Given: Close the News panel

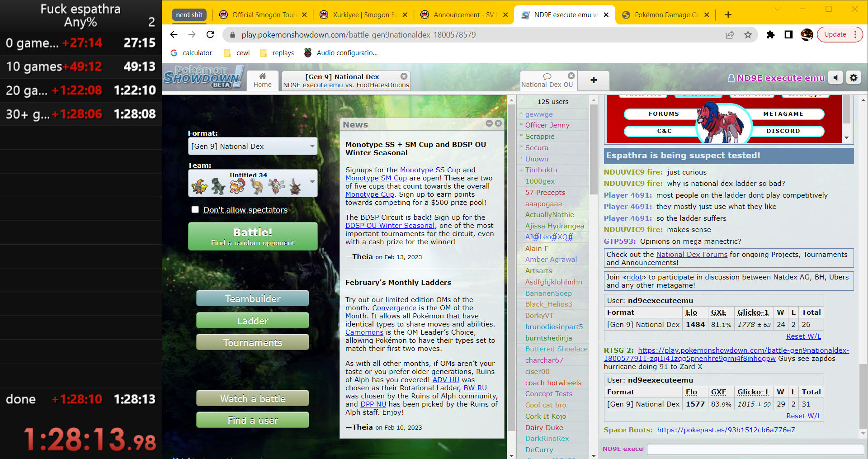Looking at the screenshot, I should click(x=498, y=123).
